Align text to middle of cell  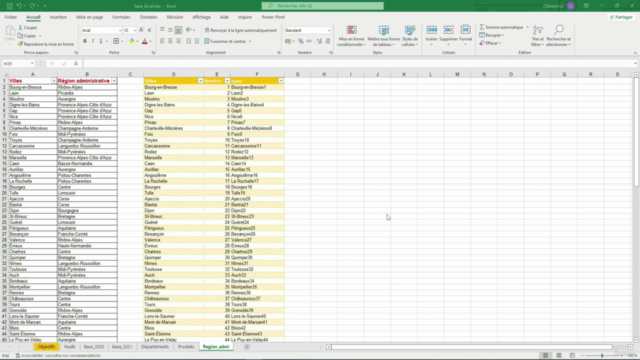pyautogui.click(x=170, y=30)
